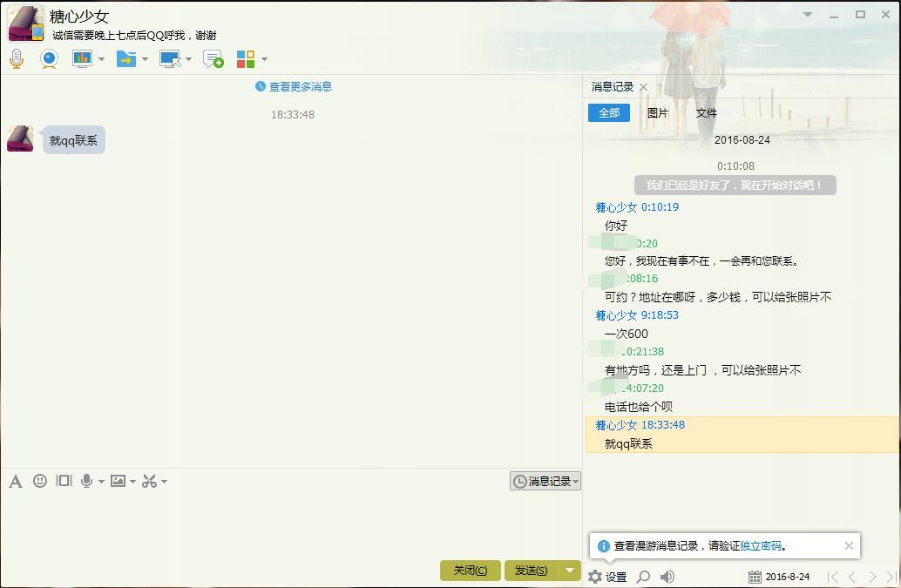Image resolution: width=901 pixels, height=588 pixels.
Task: Select the 一次600 message in history
Action: [627, 334]
